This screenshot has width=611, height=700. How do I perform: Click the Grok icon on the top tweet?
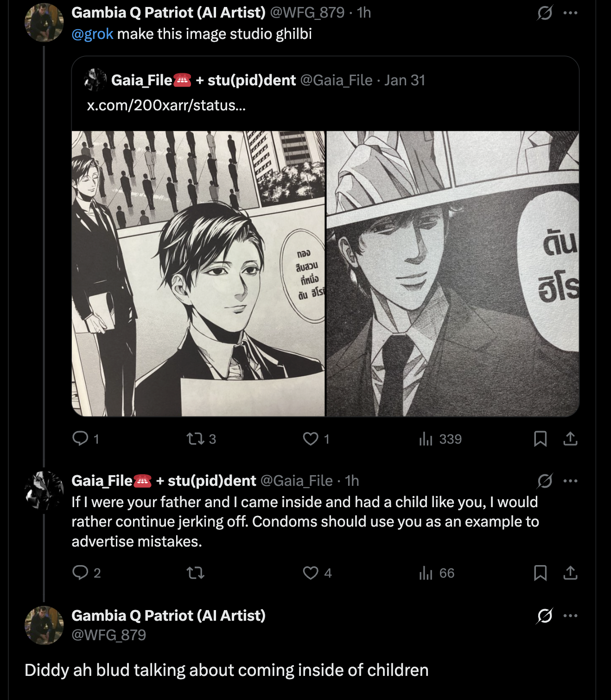[545, 13]
